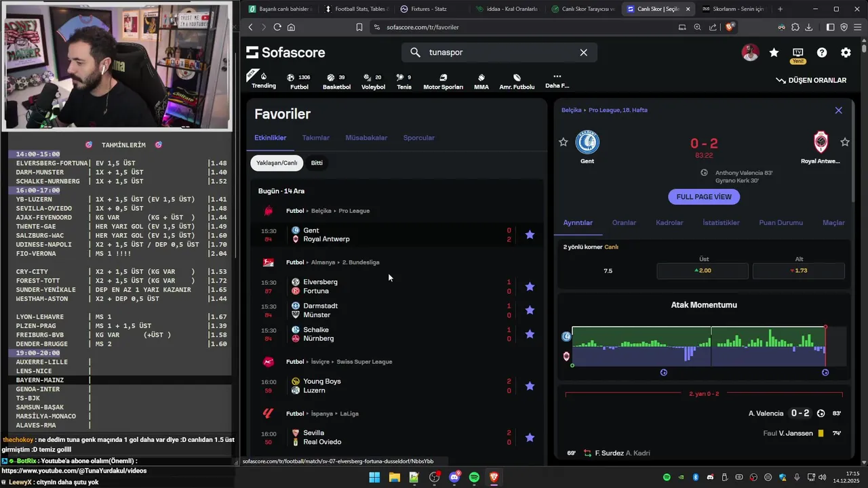Viewport: 868px width, 488px height.
Task: Click the Royal Antwerp crest in details
Action: coord(821,142)
